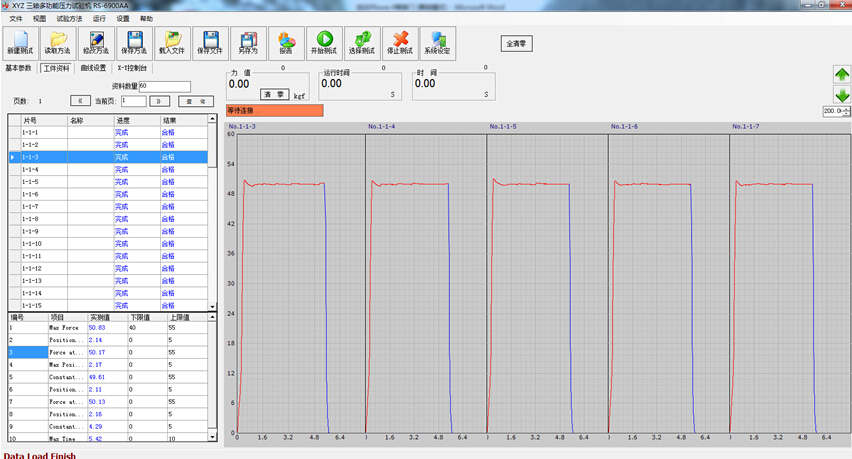Image resolution: width=852 pixels, height=459 pixels.
Task: Click the 载入文件 (Load File) icon
Action: click(x=172, y=42)
